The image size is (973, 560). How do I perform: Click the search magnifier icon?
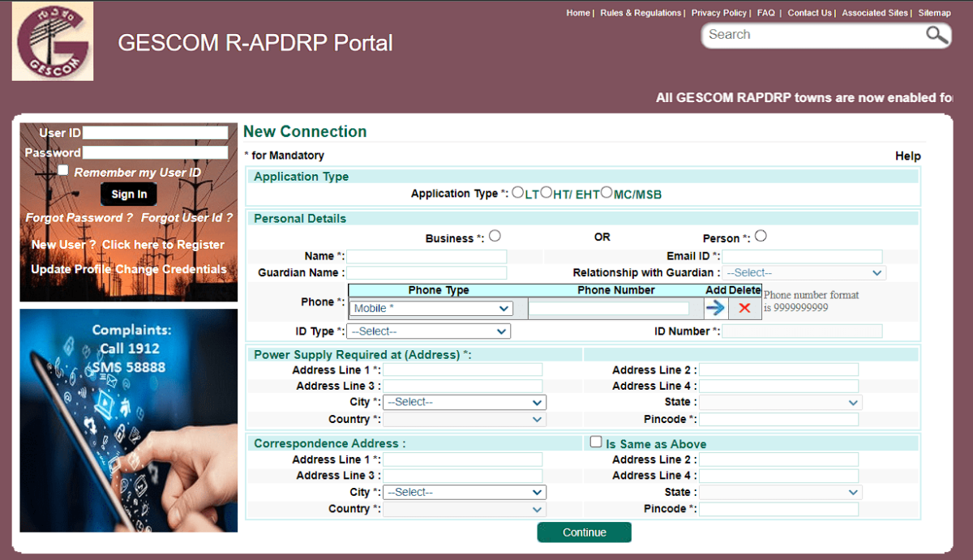937,34
